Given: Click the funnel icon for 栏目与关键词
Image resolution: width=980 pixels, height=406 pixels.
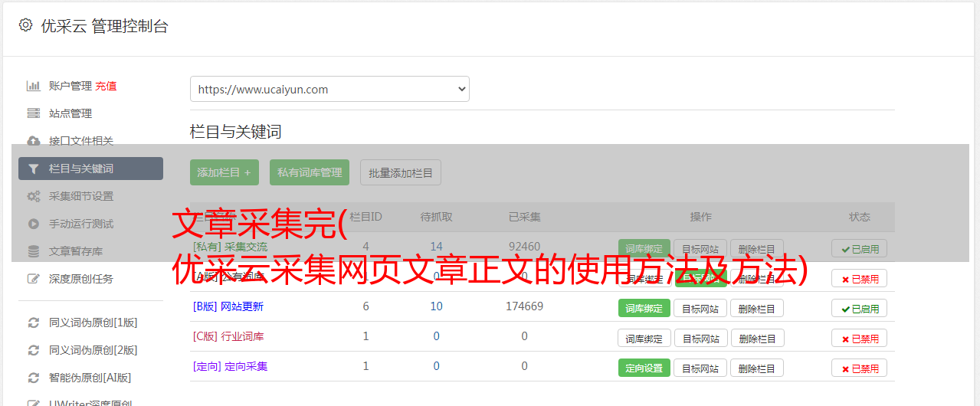Looking at the screenshot, I should pos(33,169).
